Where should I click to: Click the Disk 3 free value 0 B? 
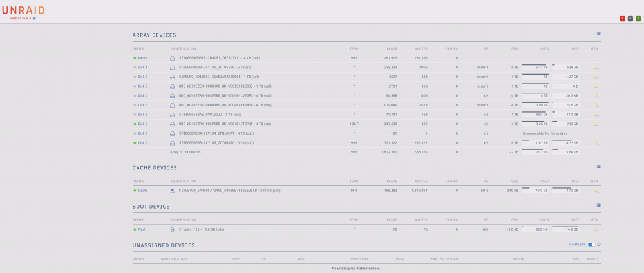(575, 86)
